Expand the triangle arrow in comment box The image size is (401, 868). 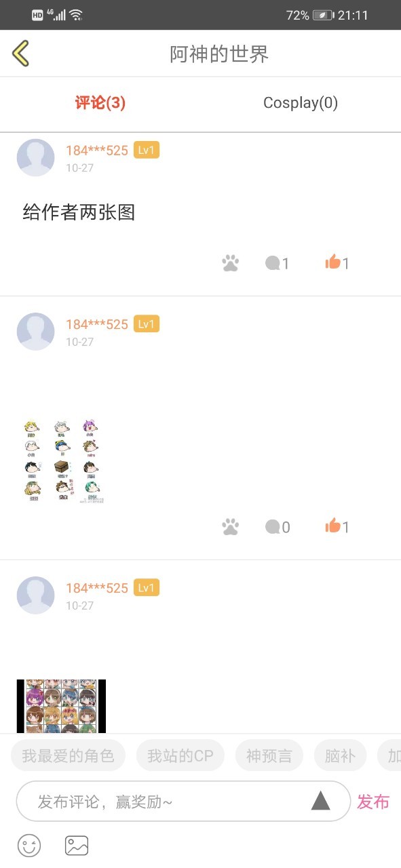click(320, 801)
